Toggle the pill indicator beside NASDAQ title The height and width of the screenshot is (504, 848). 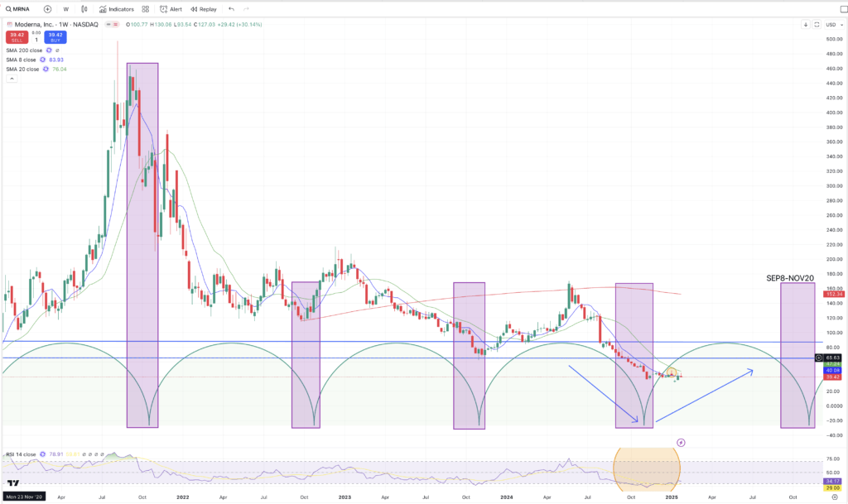(x=112, y=24)
